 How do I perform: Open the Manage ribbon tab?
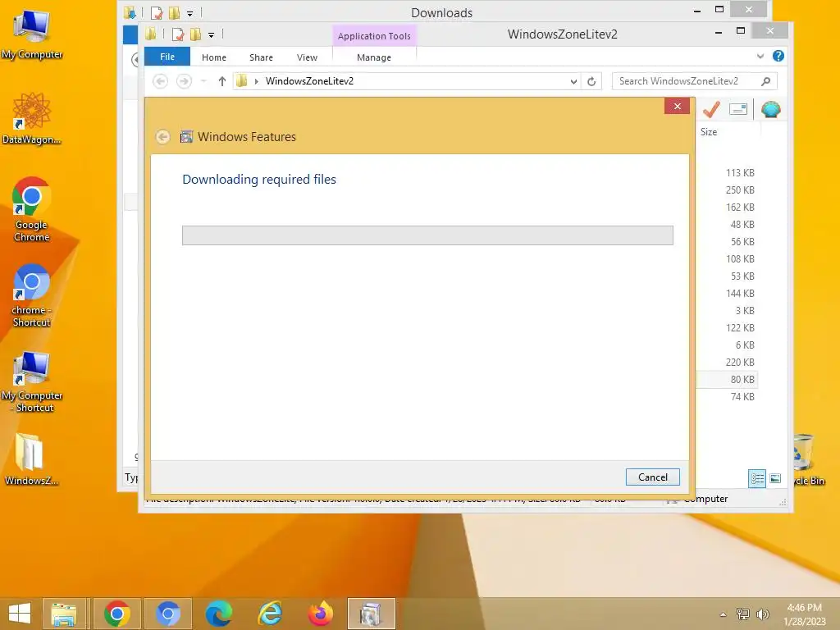pos(374,57)
